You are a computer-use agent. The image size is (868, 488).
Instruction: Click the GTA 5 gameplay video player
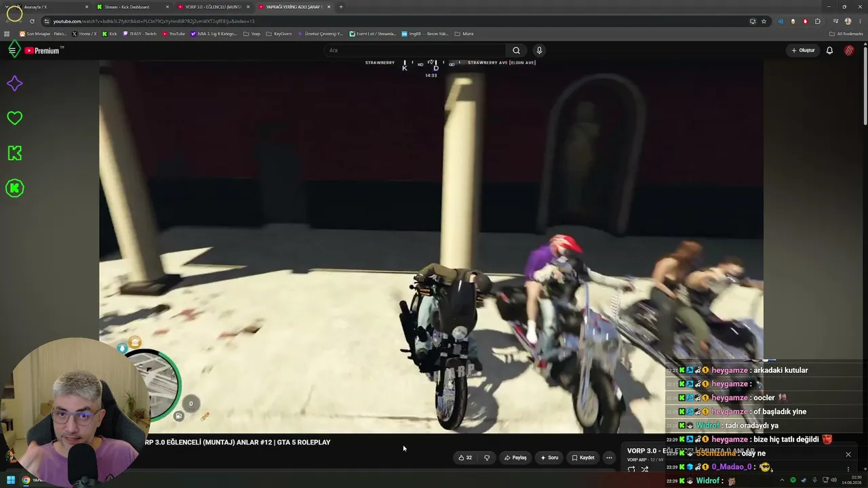(x=431, y=247)
